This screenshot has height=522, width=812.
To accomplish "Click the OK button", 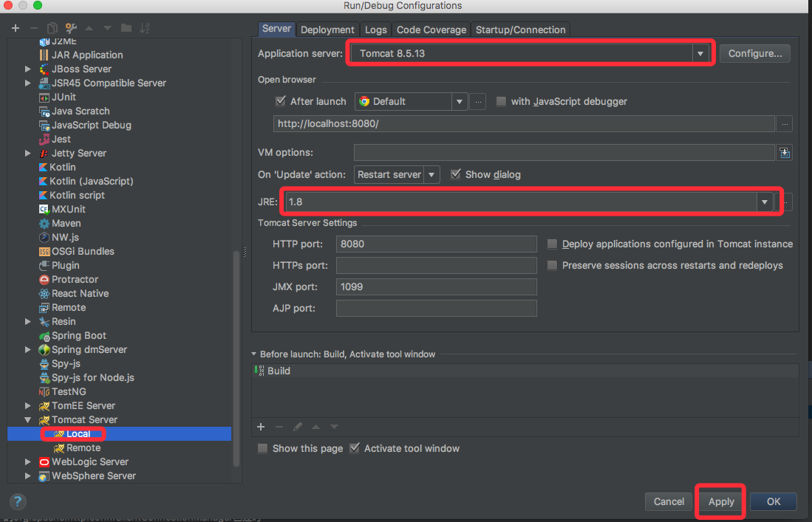I will [x=773, y=501].
